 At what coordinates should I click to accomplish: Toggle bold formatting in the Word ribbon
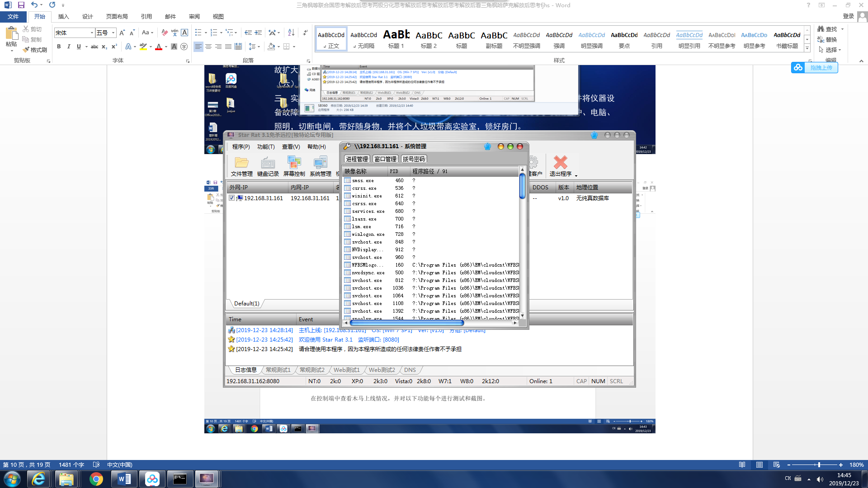59,47
